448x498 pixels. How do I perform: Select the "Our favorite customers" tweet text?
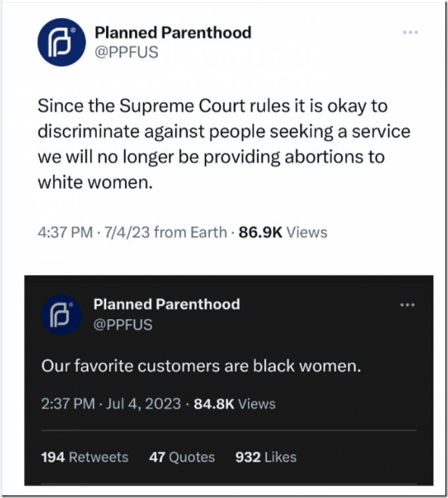(201, 365)
